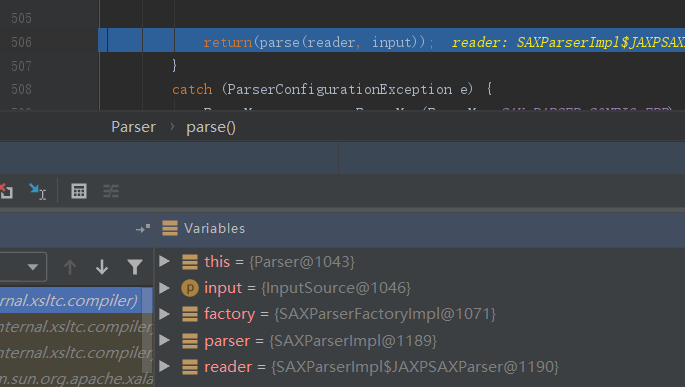Click the Variables panel icon
The image size is (685, 387).
click(170, 228)
